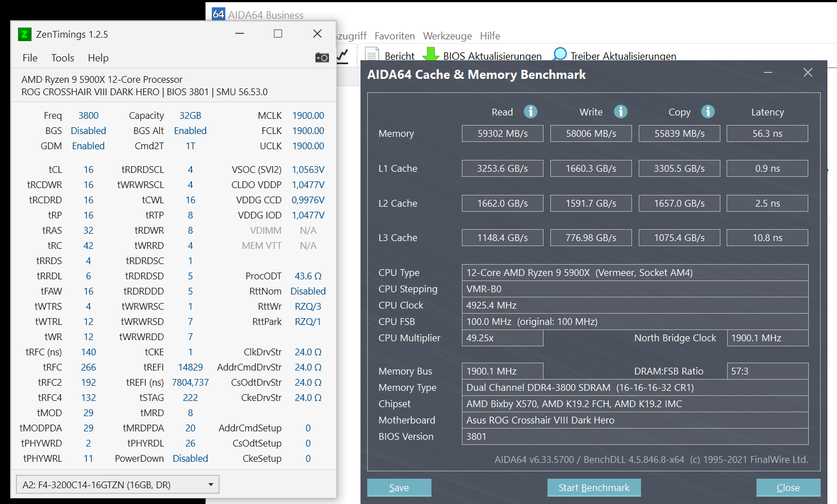
Task: Click BIOS Version value 3801 in AIDA64
Action: [635, 436]
